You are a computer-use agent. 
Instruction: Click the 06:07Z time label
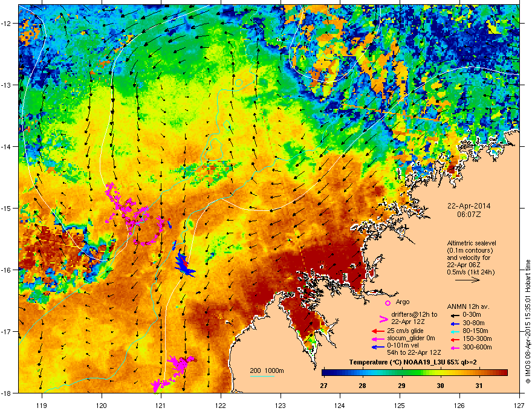[469, 215]
